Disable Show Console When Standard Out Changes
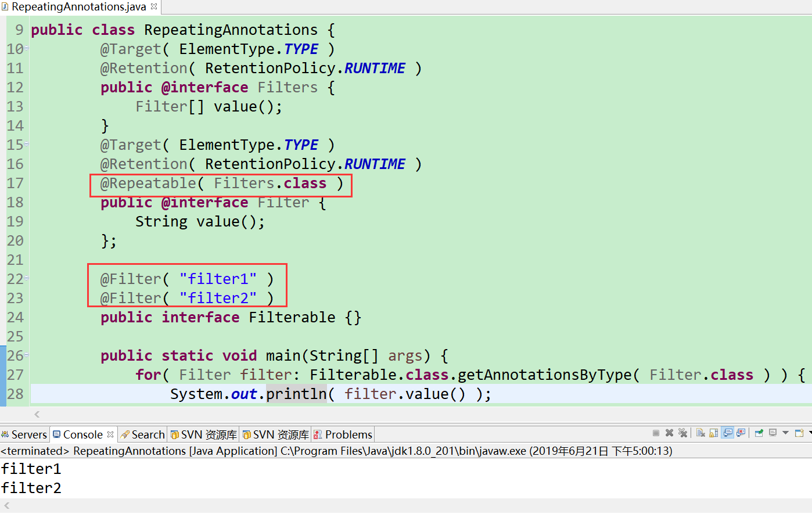This screenshot has height=514, width=812. point(727,433)
